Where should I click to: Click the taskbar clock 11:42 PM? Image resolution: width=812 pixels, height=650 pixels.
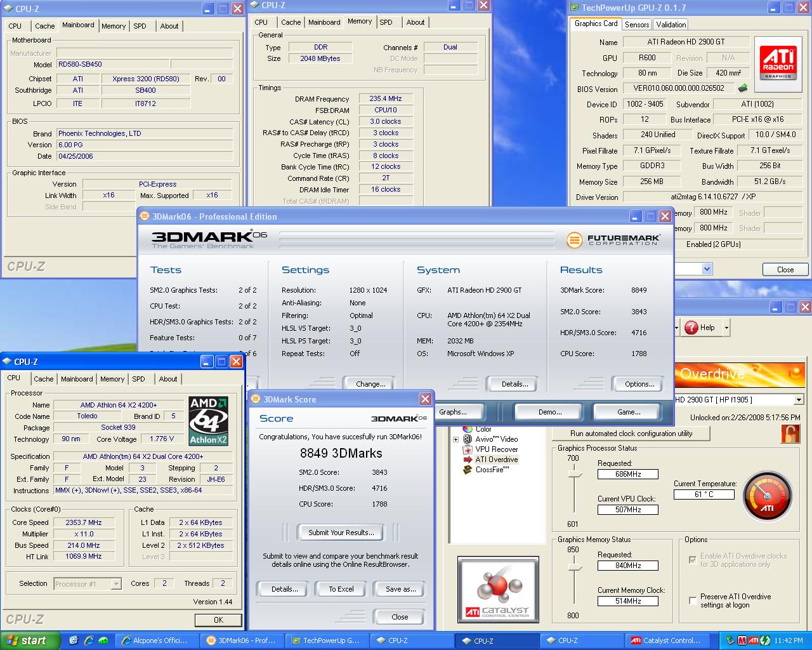789,641
